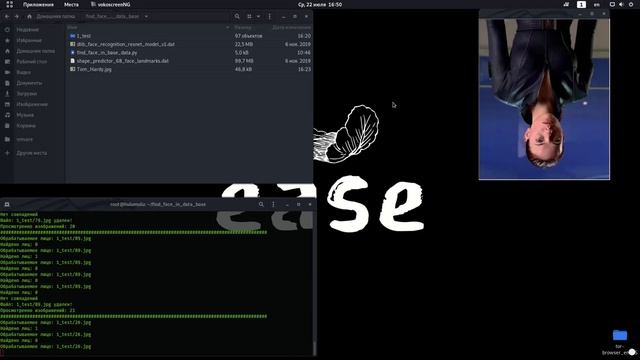Screen dimensions: 640x360
Task: Click the 1_test folder icon
Action: tap(72, 36)
